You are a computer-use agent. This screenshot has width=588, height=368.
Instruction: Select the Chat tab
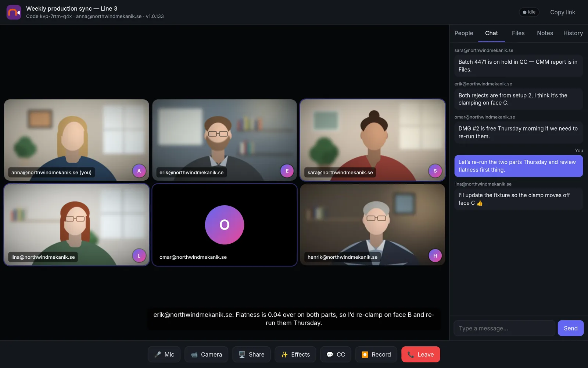click(x=491, y=33)
